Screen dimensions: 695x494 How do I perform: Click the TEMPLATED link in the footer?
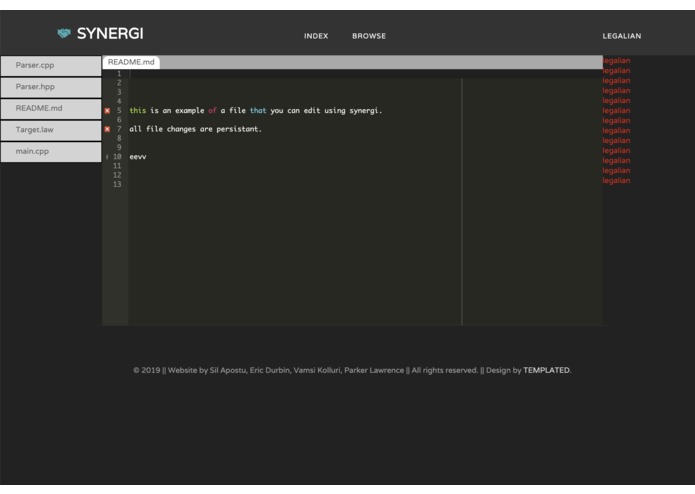click(x=546, y=370)
